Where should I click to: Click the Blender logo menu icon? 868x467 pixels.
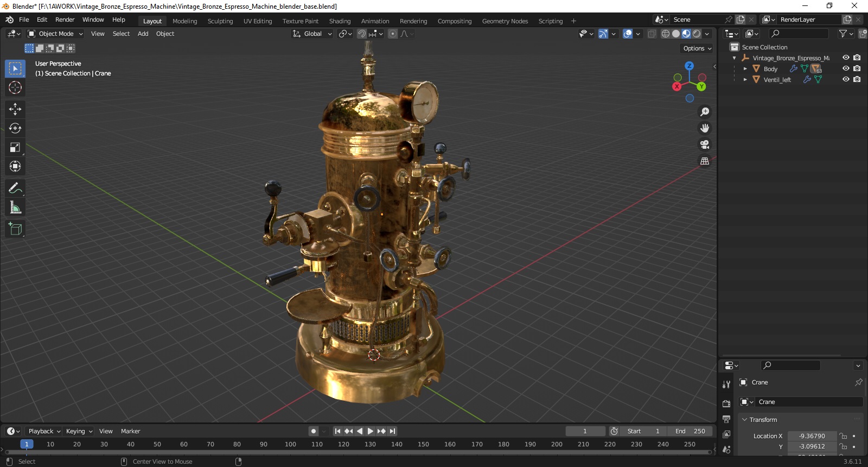pos(9,20)
